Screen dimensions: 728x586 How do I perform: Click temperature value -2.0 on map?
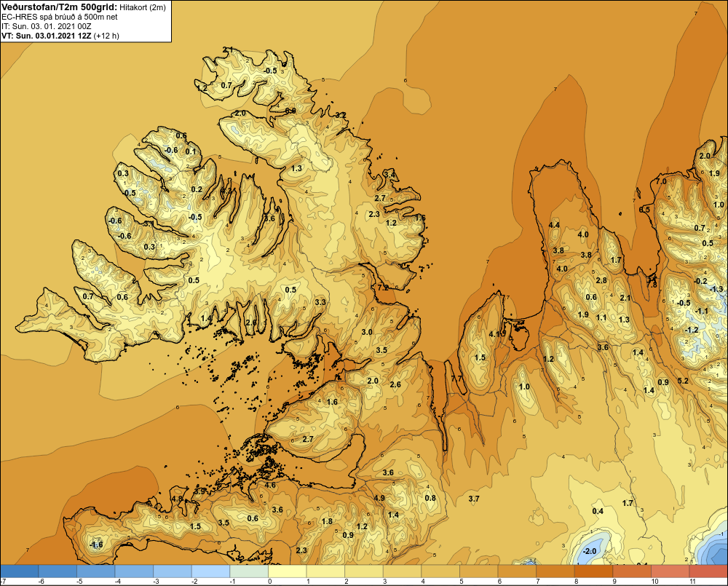click(589, 551)
